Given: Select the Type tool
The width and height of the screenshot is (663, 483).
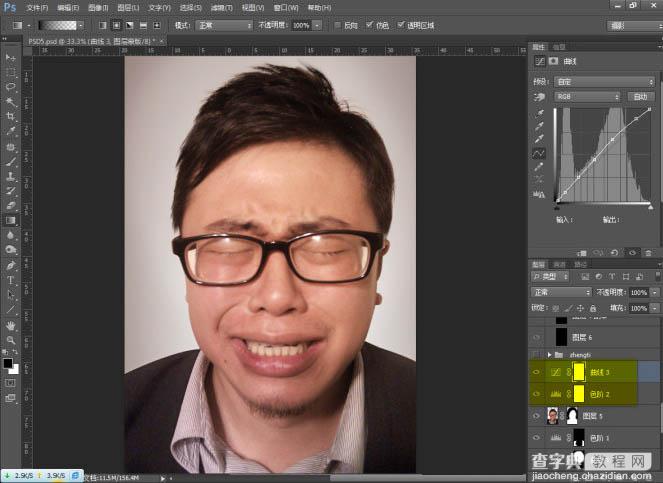Looking at the screenshot, I should pos(11,280).
